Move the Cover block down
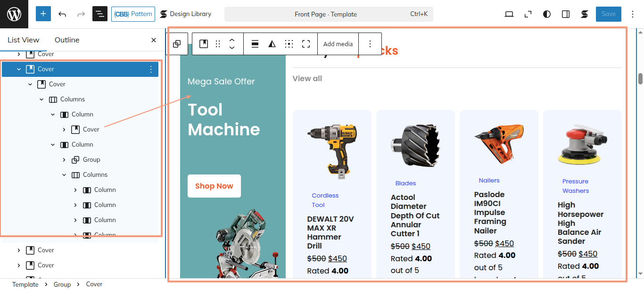The width and height of the screenshot is (644, 290). 232,48
